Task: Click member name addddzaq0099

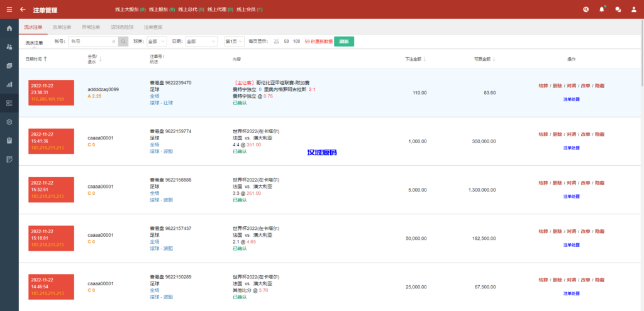Action: [x=103, y=89]
